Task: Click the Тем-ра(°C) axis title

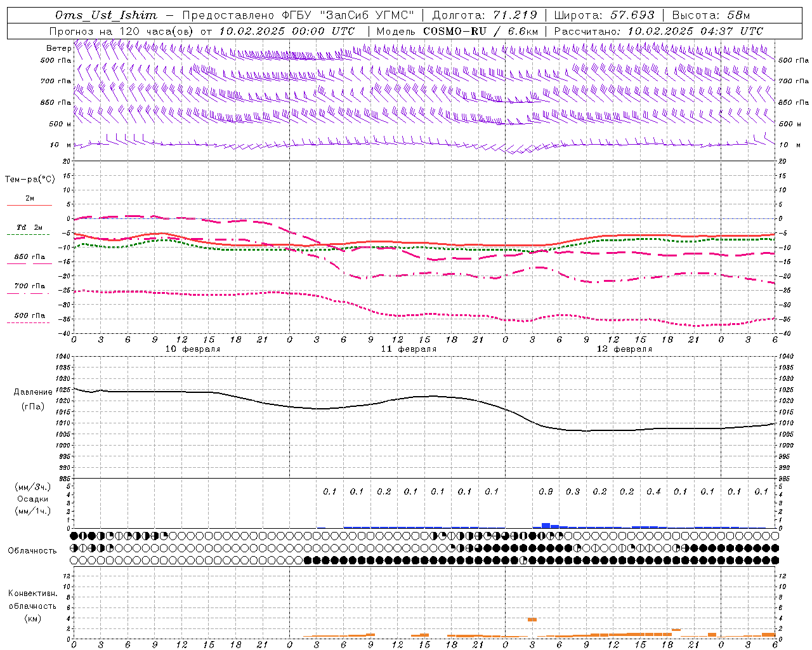Action: pyautogui.click(x=30, y=180)
